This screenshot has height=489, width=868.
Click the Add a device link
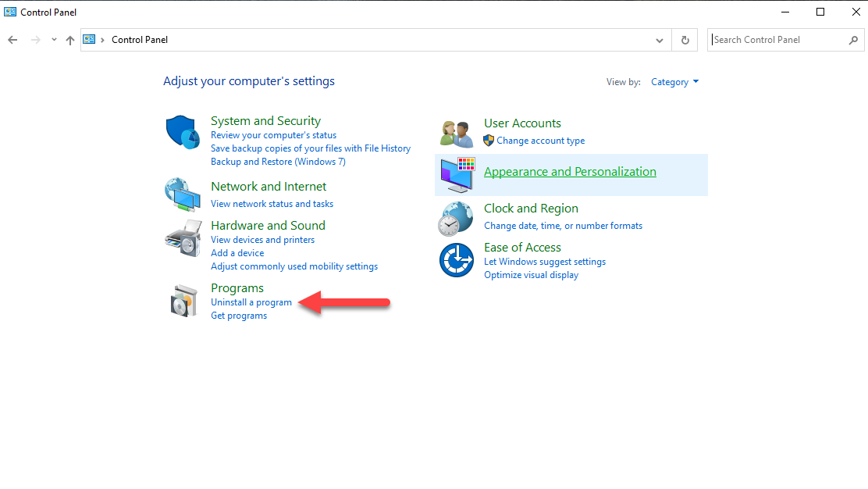pos(237,253)
